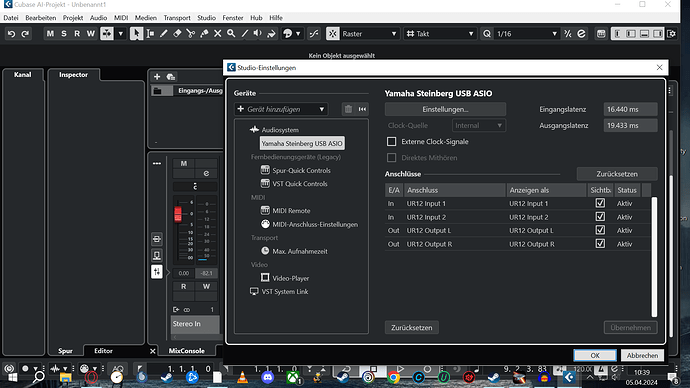The height and width of the screenshot is (388, 690).
Task: Activate the Mute tool X icon
Action: click(x=217, y=33)
